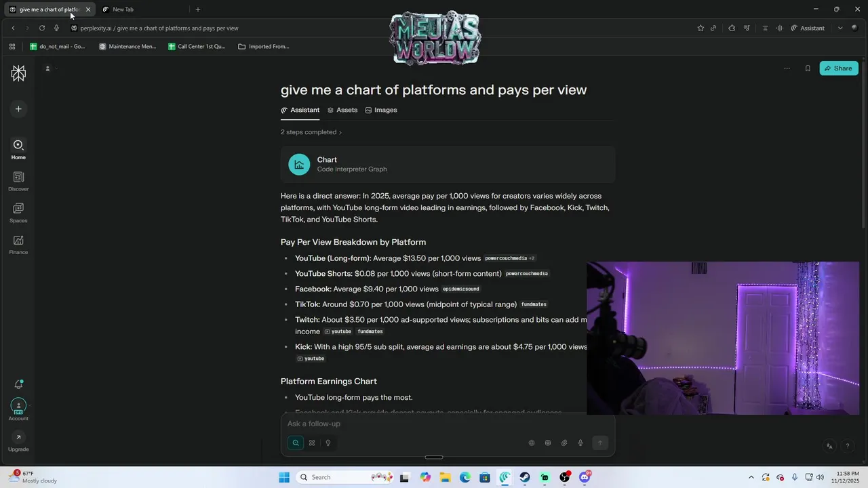Open the Imported From... bookmarks folder
The height and width of the screenshot is (488, 868).
(264, 47)
